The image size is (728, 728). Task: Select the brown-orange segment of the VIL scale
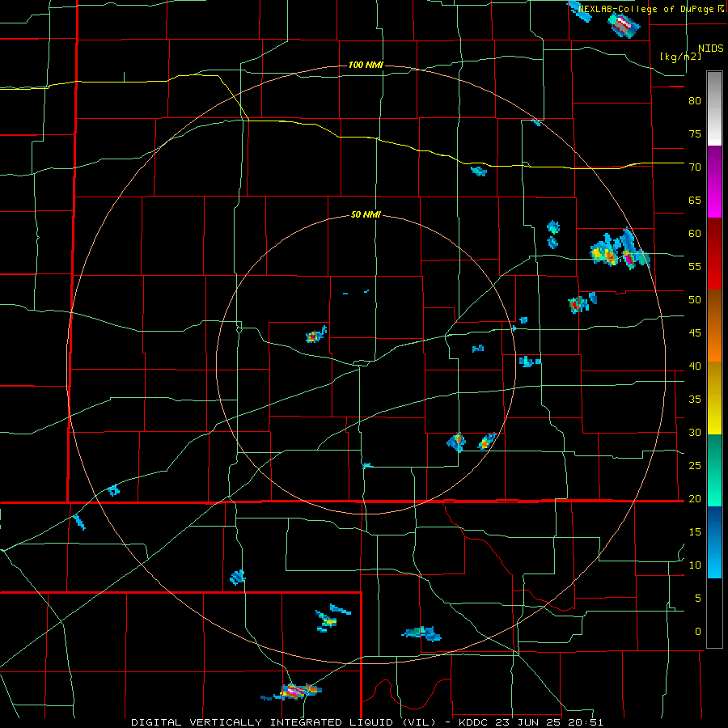coord(714,325)
